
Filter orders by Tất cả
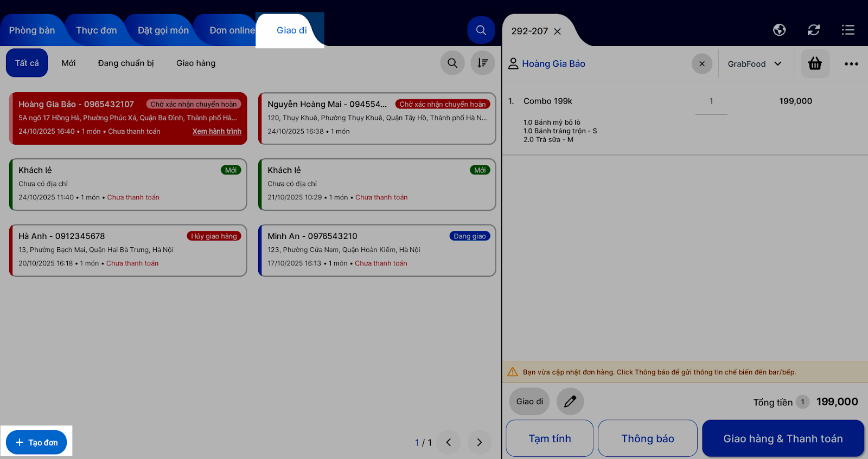[27, 63]
